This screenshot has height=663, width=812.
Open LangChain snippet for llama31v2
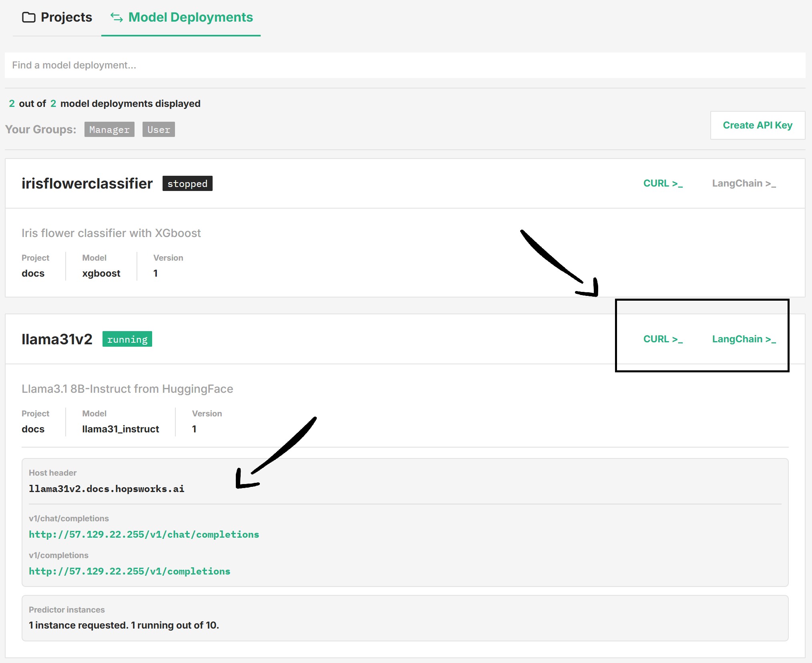pos(744,339)
